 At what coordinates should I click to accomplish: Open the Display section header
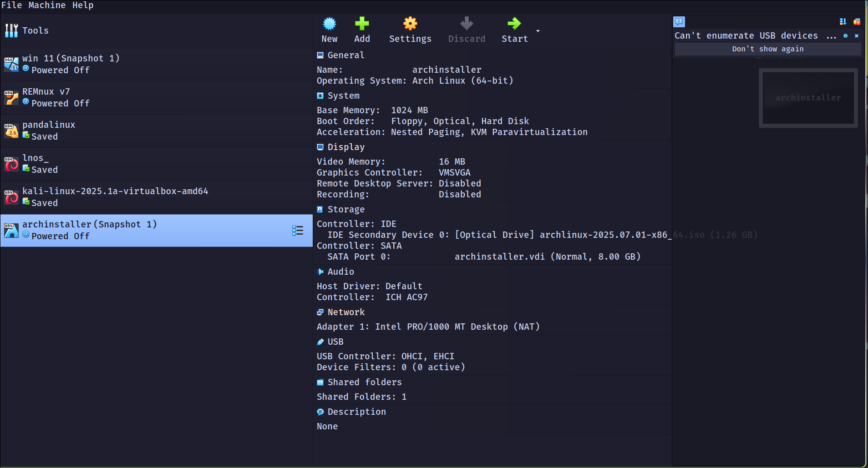[346, 147]
